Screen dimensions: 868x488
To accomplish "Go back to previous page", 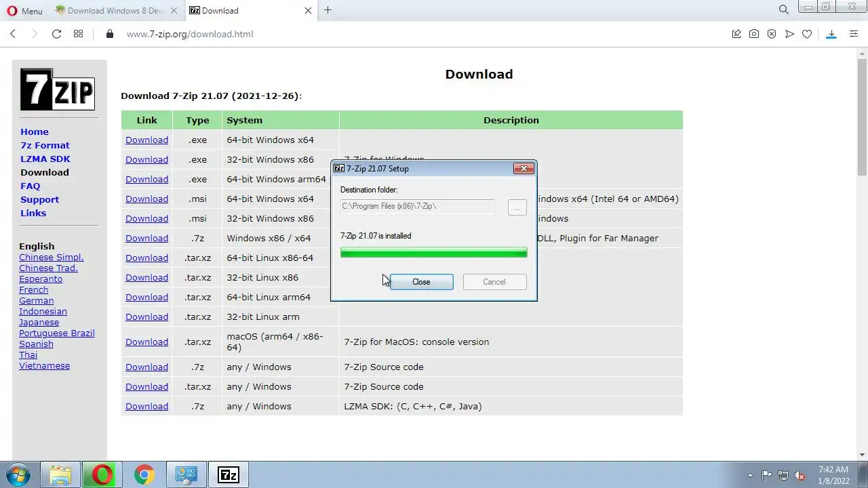I will click(13, 34).
